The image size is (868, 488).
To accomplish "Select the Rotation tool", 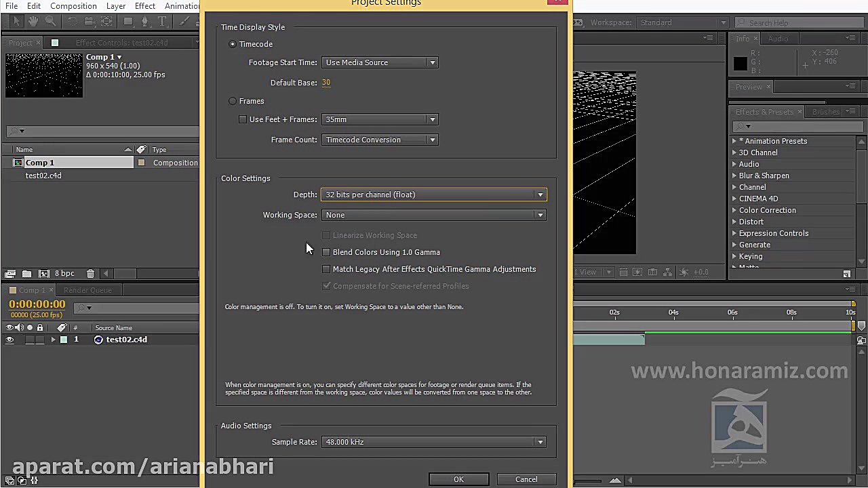I will (73, 22).
